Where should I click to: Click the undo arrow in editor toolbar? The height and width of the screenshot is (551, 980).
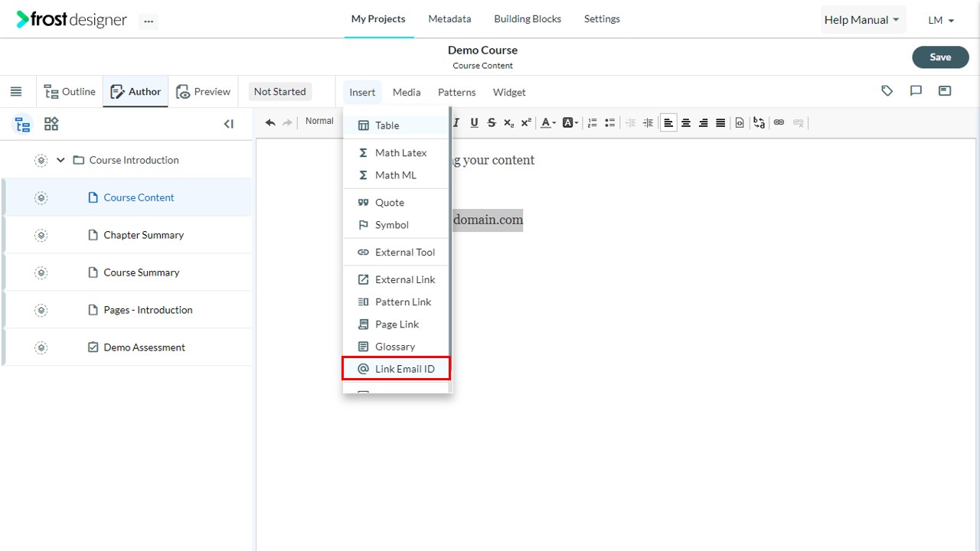pos(270,122)
